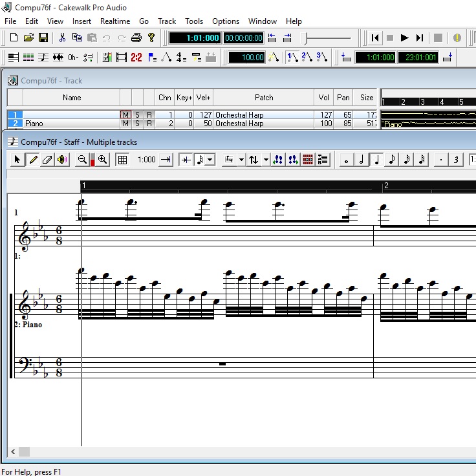
Task: Open the Track menu
Action: point(167,21)
